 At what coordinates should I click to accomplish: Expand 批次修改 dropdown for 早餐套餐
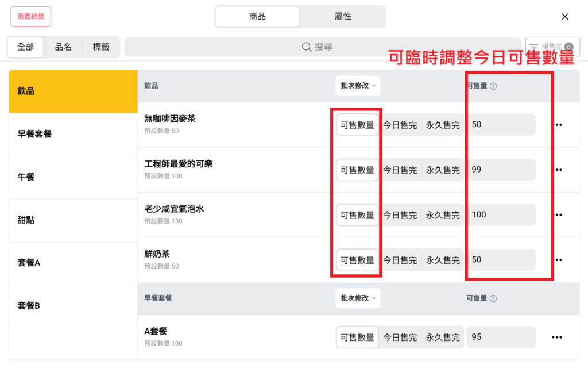[358, 298]
